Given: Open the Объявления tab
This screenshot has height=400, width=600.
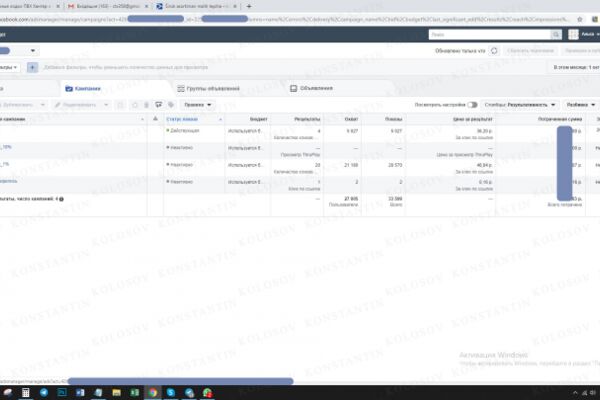Looking at the screenshot, I should pos(311,88).
